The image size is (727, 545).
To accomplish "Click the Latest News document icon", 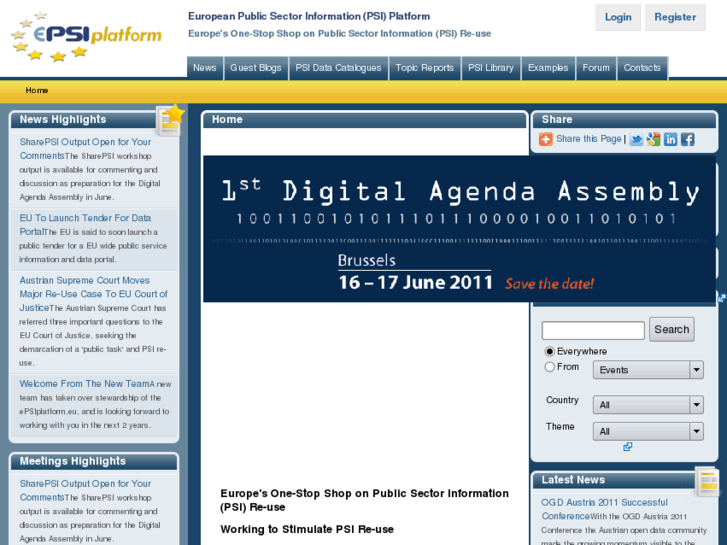I will click(707, 481).
